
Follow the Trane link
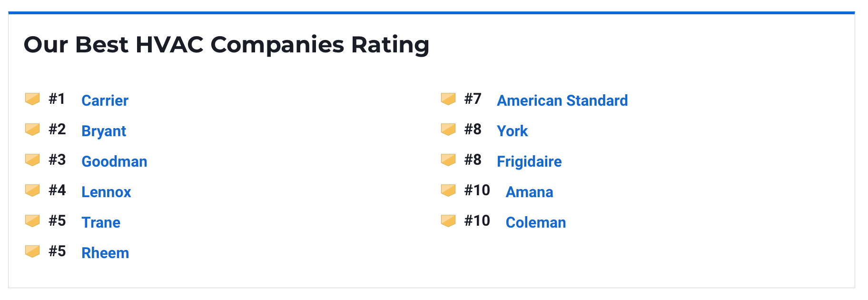point(101,222)
